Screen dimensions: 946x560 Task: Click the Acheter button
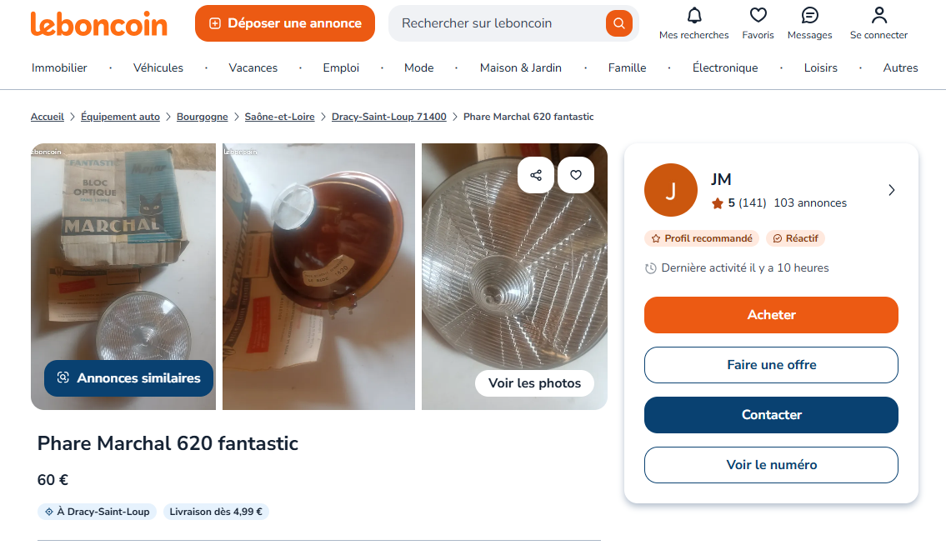click(x=771, y=315)
